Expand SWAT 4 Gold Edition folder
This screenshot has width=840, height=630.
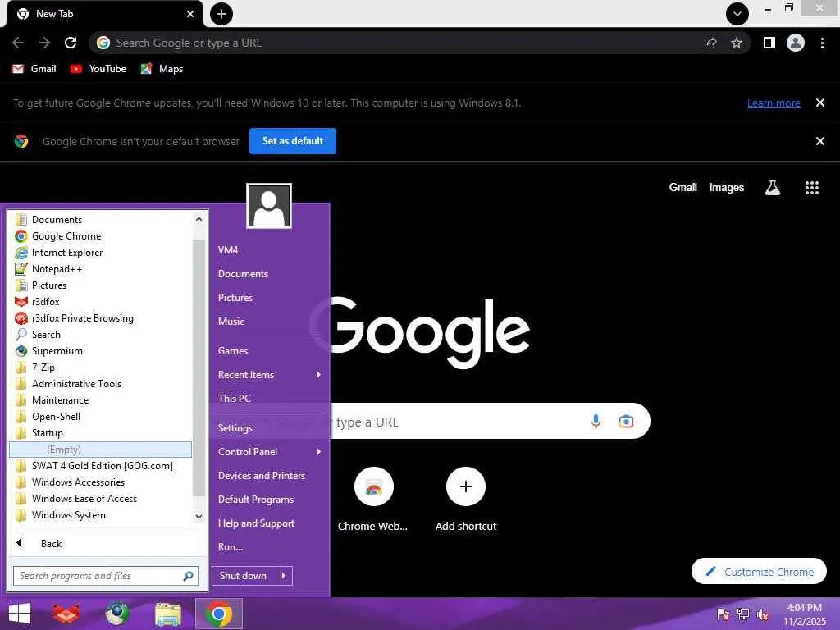(101, 466)
